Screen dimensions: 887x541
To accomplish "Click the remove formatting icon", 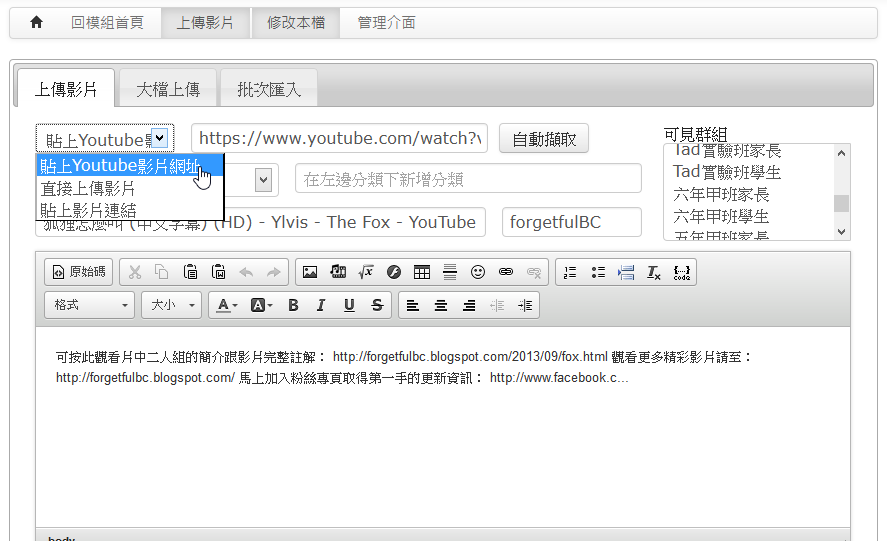I will click(654, 272).
